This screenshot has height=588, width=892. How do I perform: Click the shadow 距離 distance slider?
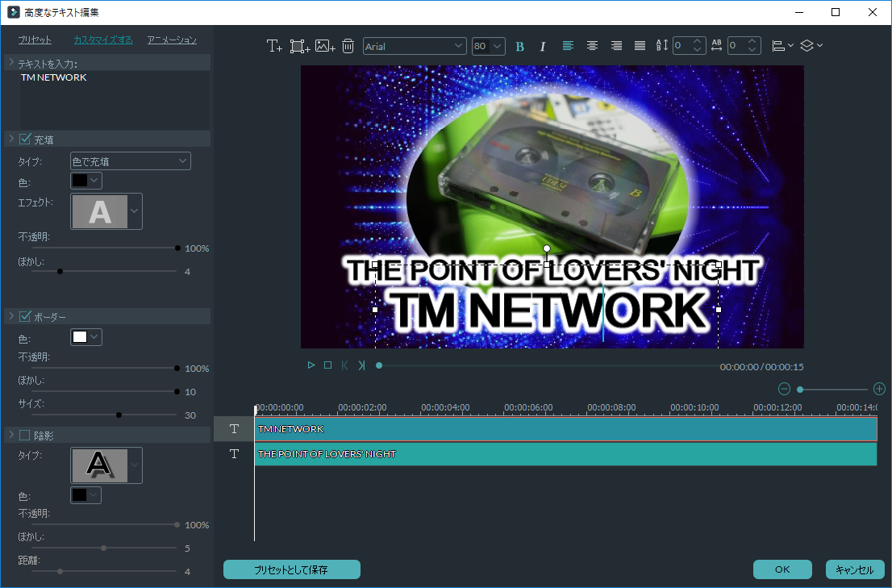point(105,571)
